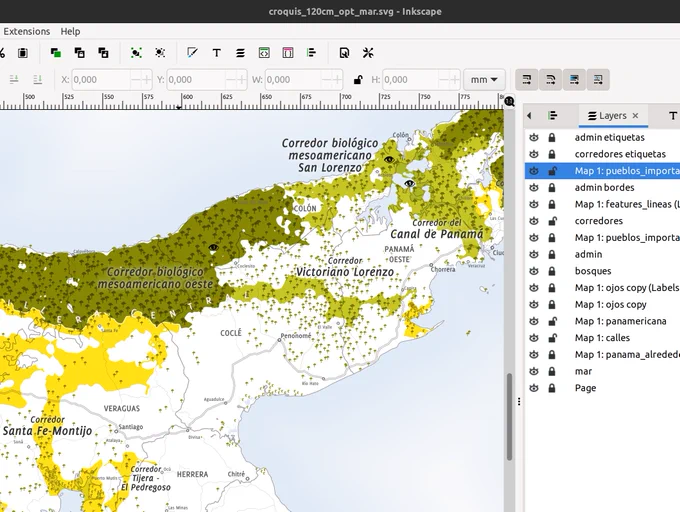
Task: Click the Duplicate icon with green square
Action: (56, 53)
